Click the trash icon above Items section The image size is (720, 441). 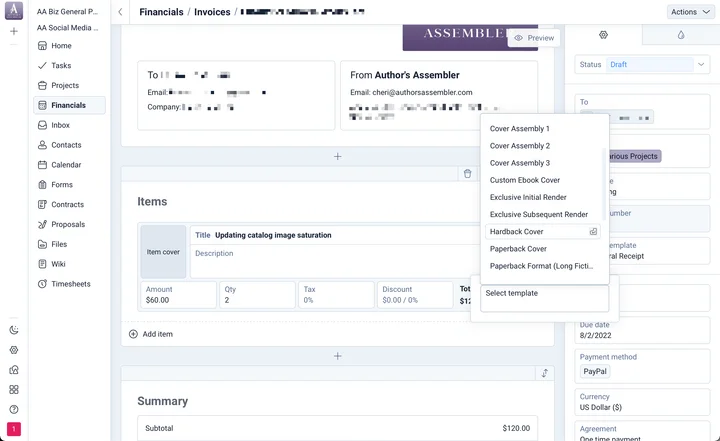(x=467, y=174)
